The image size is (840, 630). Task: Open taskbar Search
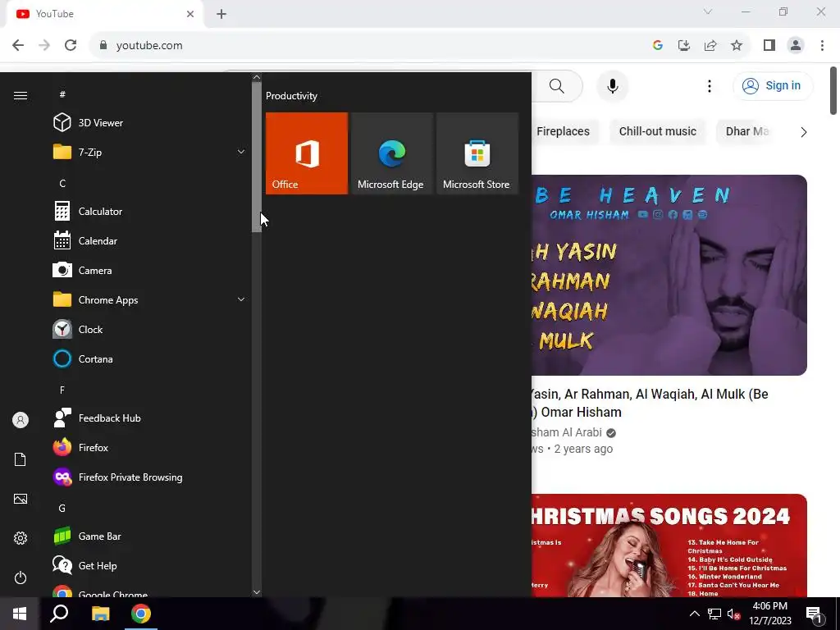(x=59, y=614)
